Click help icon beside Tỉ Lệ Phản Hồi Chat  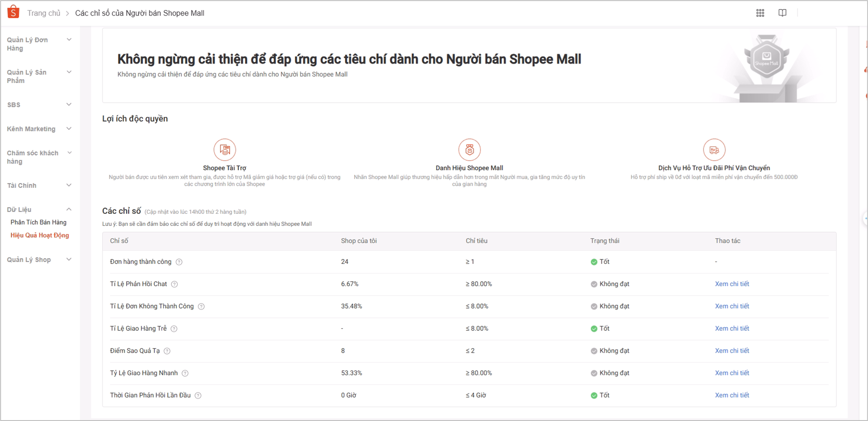pyautogui.click(x=174, y=284)
